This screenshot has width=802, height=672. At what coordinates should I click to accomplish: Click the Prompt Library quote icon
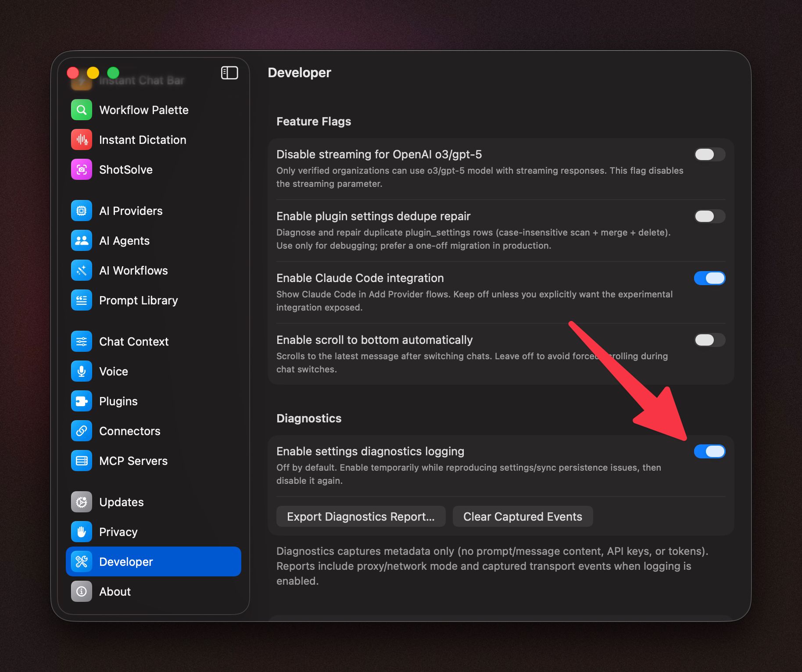(x=82, y=300)
